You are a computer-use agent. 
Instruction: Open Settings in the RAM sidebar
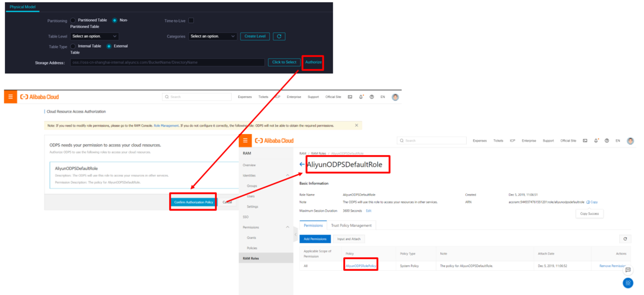[252, 206]
